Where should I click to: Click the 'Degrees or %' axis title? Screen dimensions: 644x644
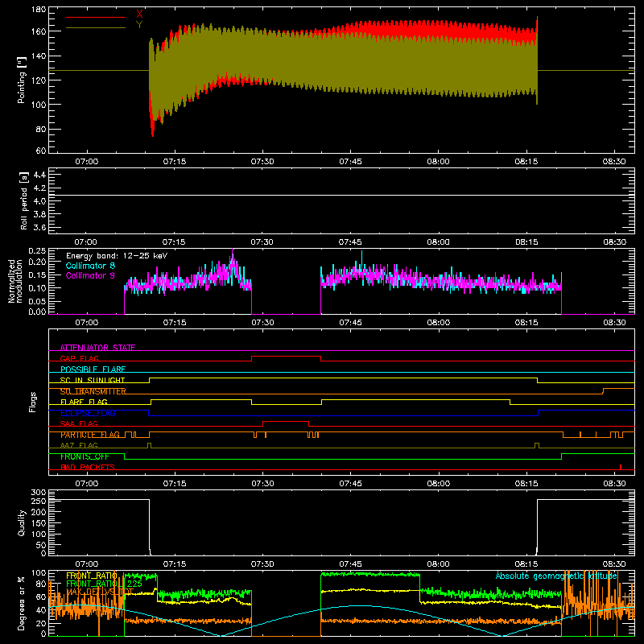pos(22,603)
